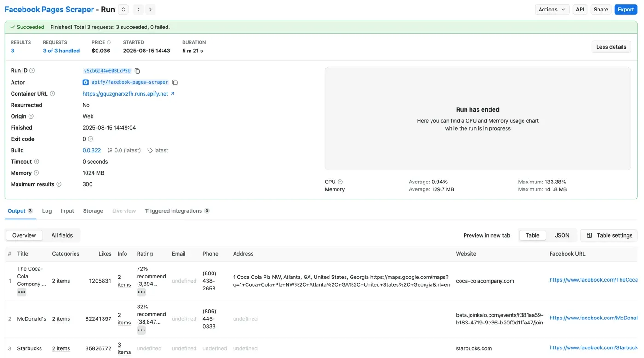Open the run switcher dropdown
644x358 pixels.
(123, 9)
